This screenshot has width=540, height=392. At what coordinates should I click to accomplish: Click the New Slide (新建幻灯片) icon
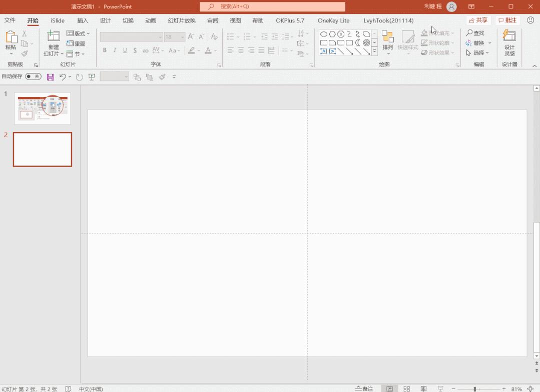[53, 37]
